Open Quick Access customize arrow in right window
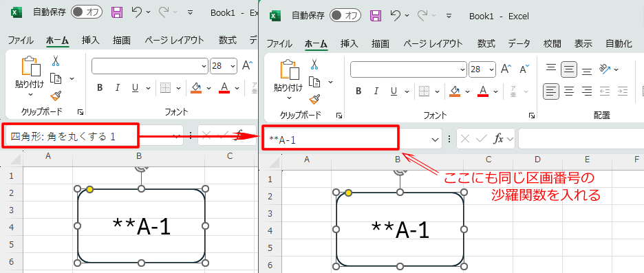Image resolution: width=644 pixels, height=273 pixels. [449, 16]
